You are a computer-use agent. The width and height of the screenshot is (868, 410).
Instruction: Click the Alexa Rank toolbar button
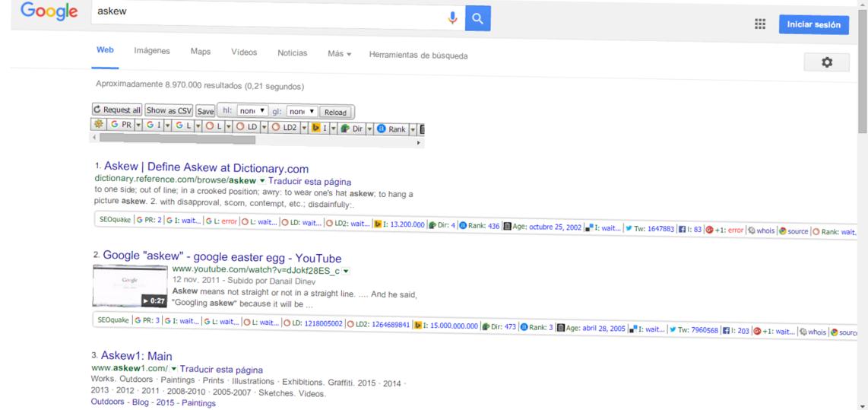coord(392,129)
